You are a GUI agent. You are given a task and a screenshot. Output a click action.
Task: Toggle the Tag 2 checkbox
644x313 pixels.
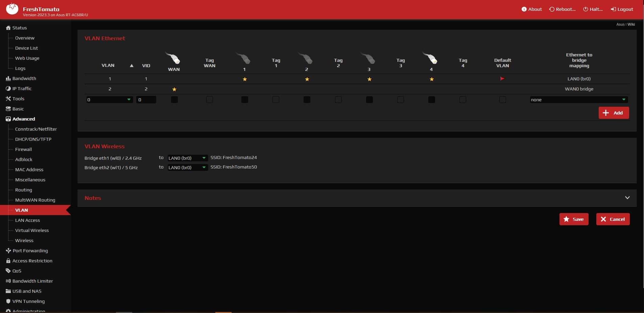[x=338, y=100]
